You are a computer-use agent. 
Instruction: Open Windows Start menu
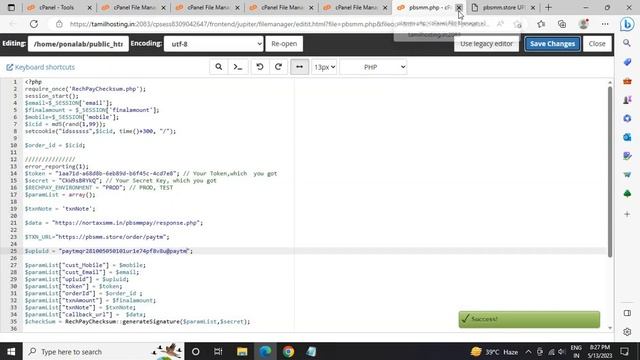click(x=11, y=351)
